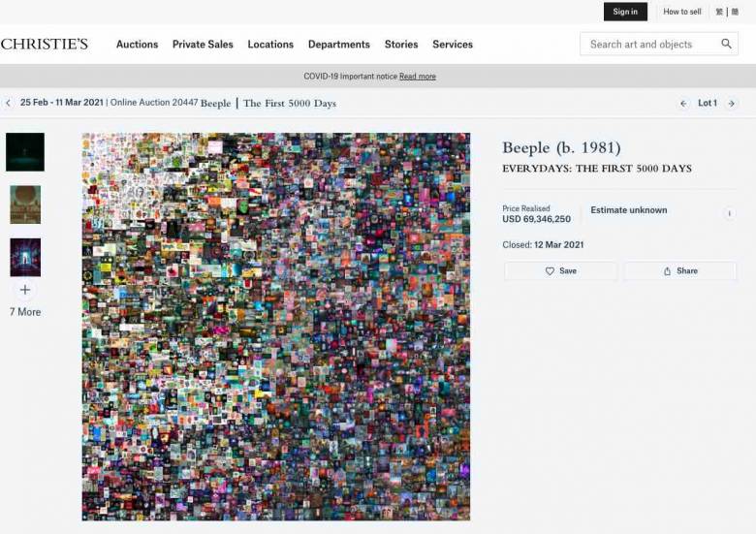The width and height of the screenshot is (756, 534).
Task: Click Closed: 12 Mar 2021 text
Action: (x=543, y=245)
